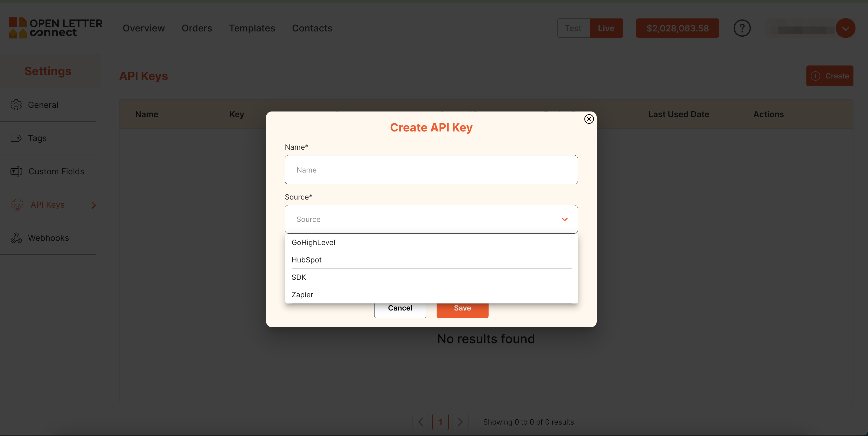Screen dimensions: 868x436
Task: Click the Name input field
Action: pos(431,170)
